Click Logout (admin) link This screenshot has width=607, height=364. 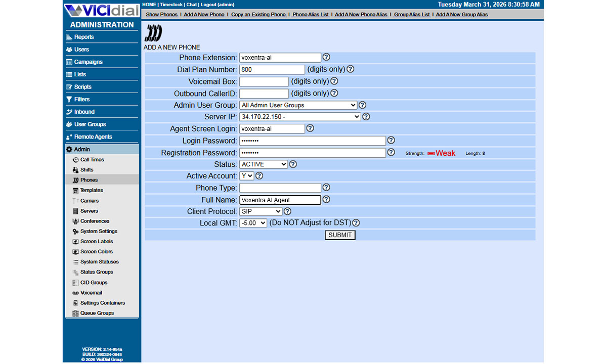coord(218,5)
